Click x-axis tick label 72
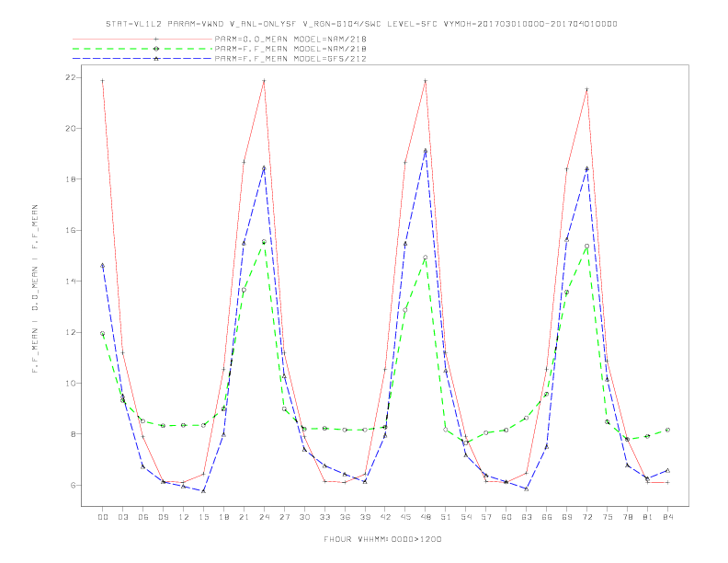This screenshot has width=728, height=563. coord(586,517)
